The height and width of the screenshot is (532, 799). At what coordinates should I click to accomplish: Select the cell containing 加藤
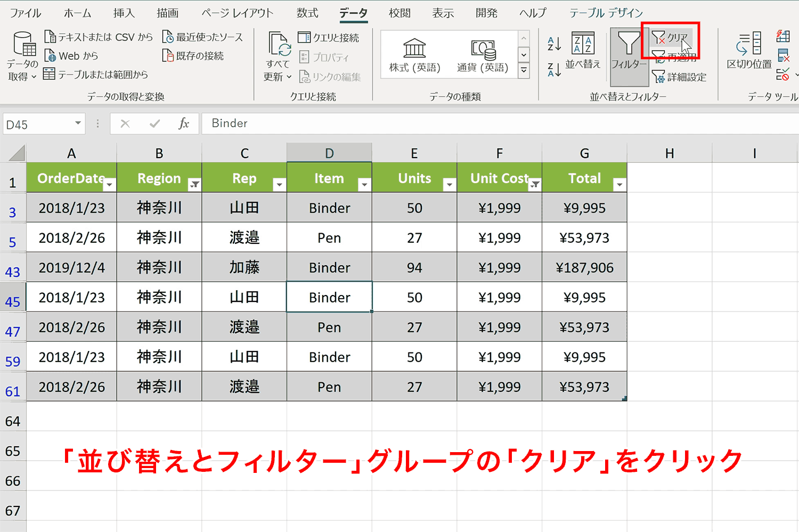pos(244,267)
